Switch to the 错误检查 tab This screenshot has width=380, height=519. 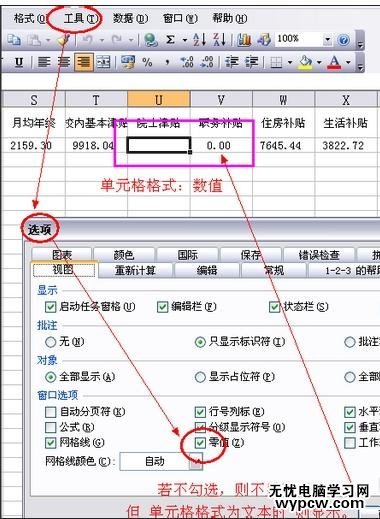pos(319,255)
